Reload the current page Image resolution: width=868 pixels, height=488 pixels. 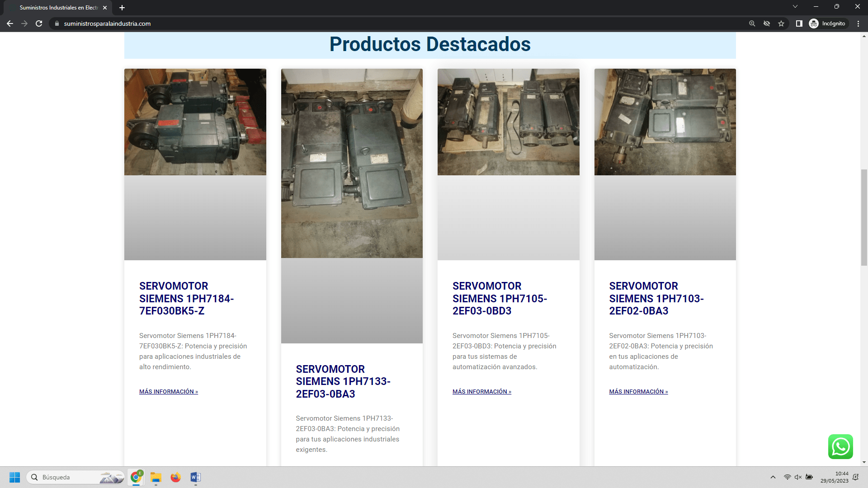pos(39,23)
